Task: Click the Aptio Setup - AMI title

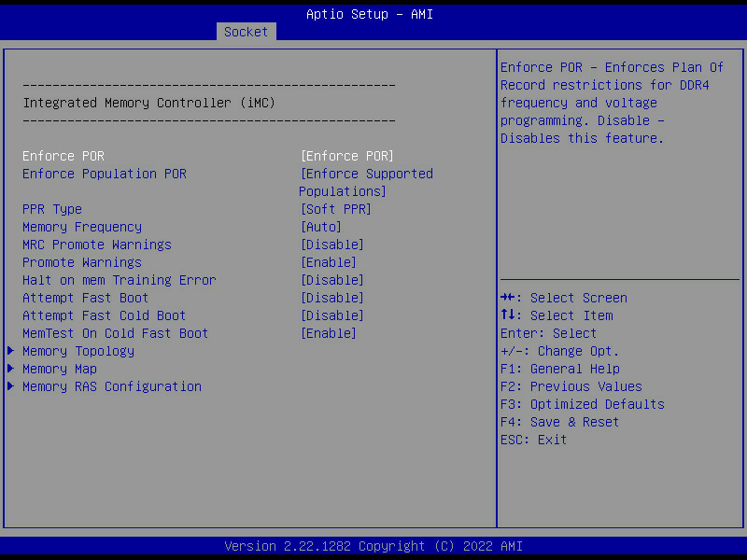Action: 370,14
